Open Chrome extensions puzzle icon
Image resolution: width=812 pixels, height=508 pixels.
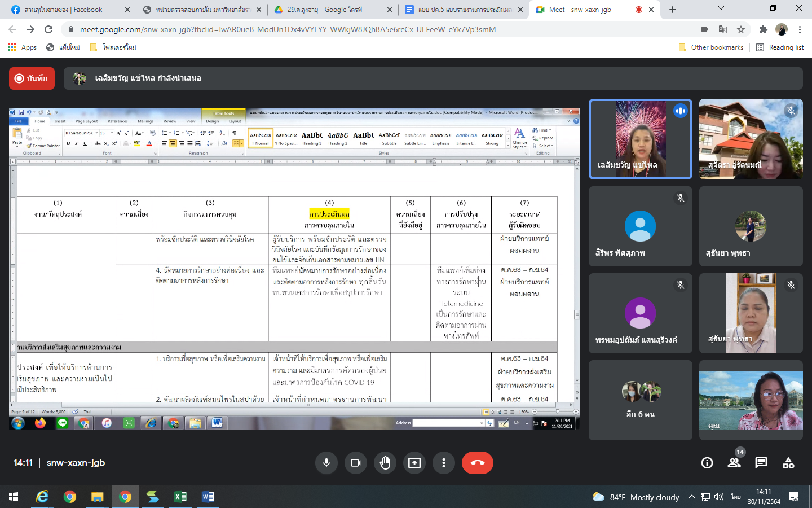[764, 29]
